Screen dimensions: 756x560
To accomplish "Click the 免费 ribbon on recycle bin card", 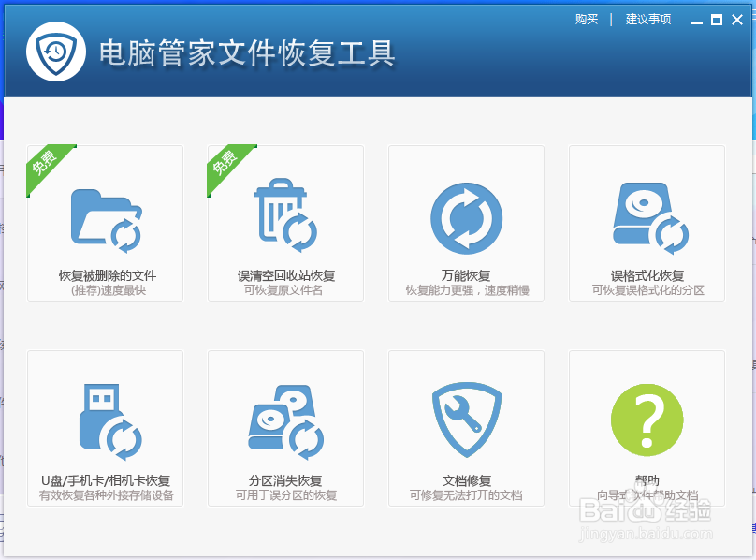I will point(227,165).
